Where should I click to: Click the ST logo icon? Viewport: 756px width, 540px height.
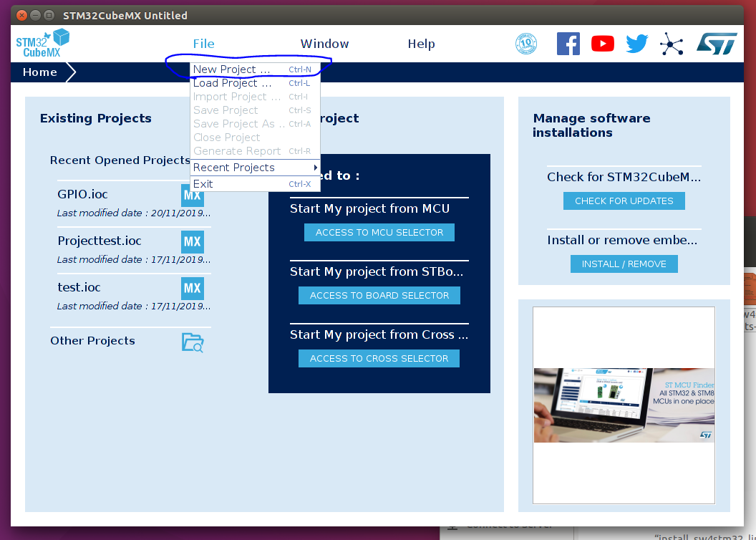[717, 44]
